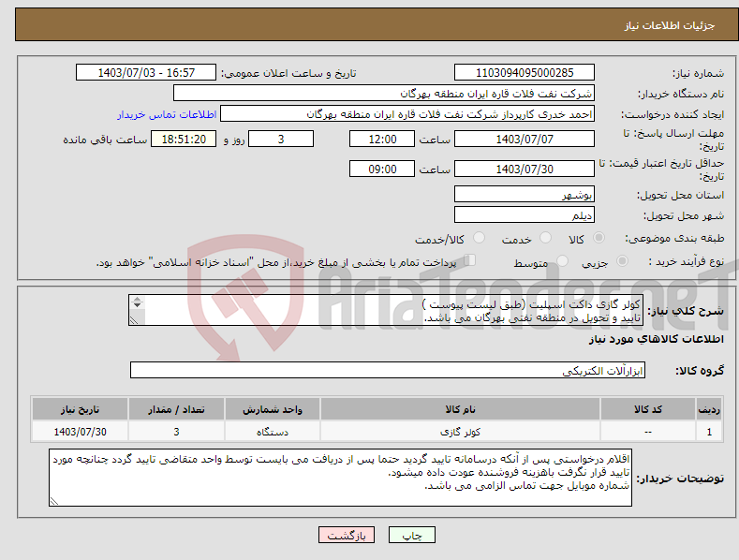Click the تاریخ نیاز column header

coord(80,409)
